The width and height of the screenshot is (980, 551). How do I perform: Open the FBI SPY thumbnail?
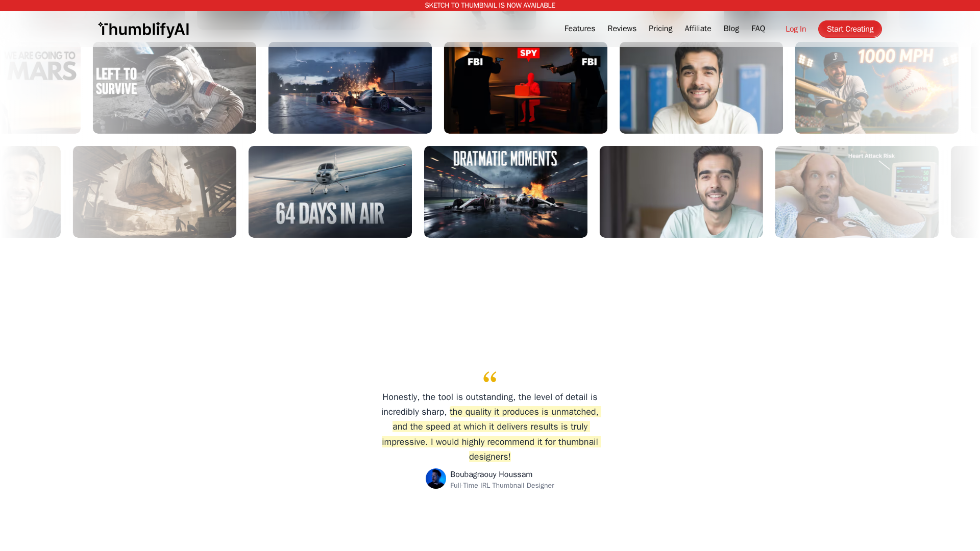tap(525, 90)
